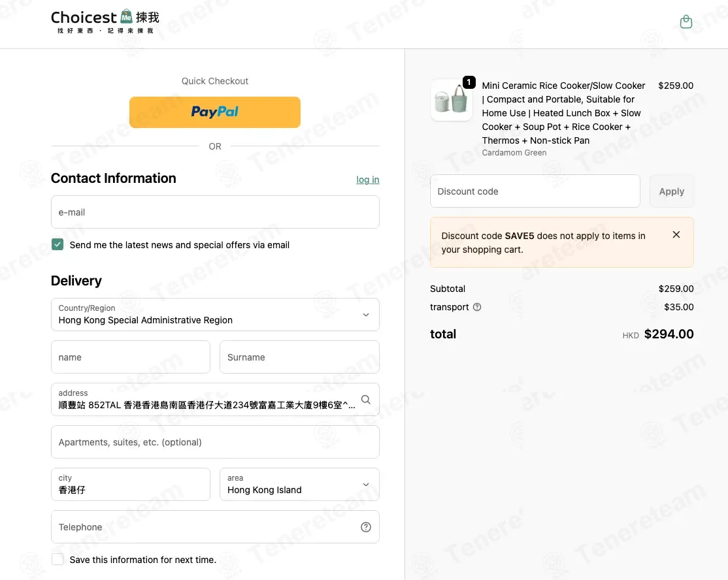Pay with the PayPal quick checkout button
Screen dimensions: 728x580
pyautogui.click(x=215, y=112)
